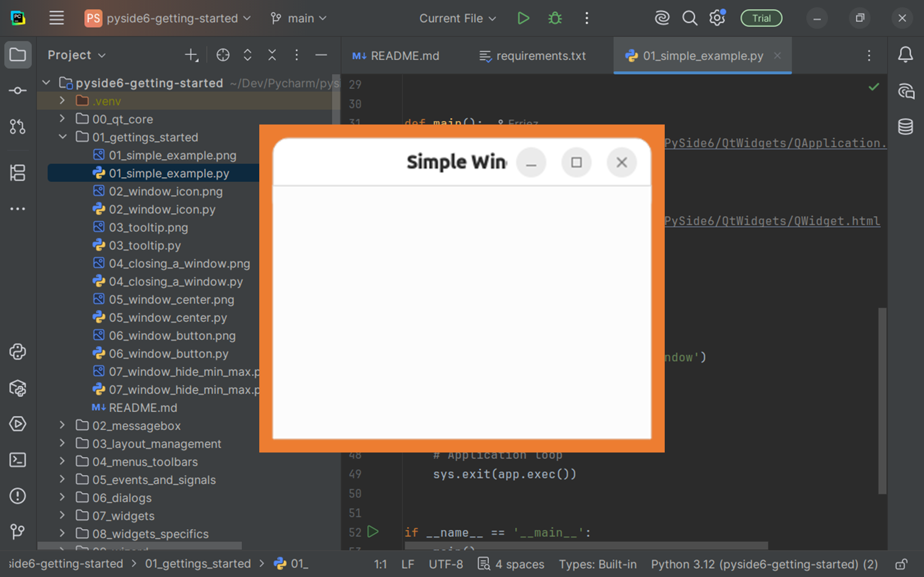Collapse the pyside6-getting-started root node
Image resolution: width=924 pixels, height=577 pixels.
[x=46, y=83]
